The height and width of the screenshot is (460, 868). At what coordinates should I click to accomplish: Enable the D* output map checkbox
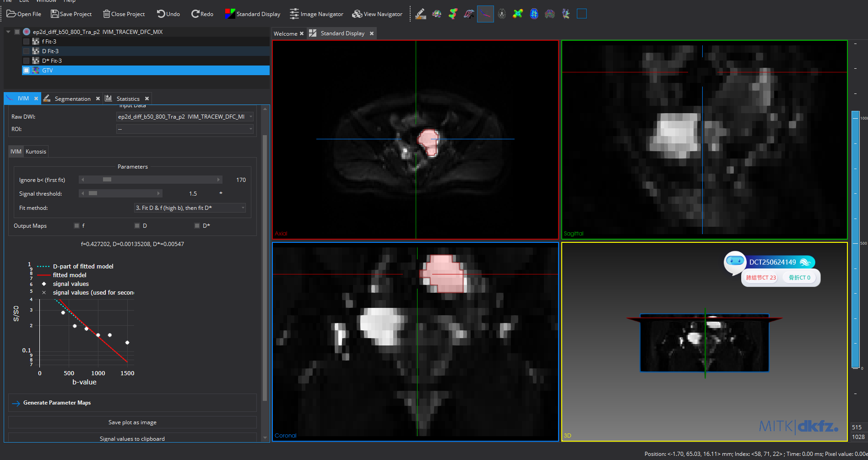[197, 226]
